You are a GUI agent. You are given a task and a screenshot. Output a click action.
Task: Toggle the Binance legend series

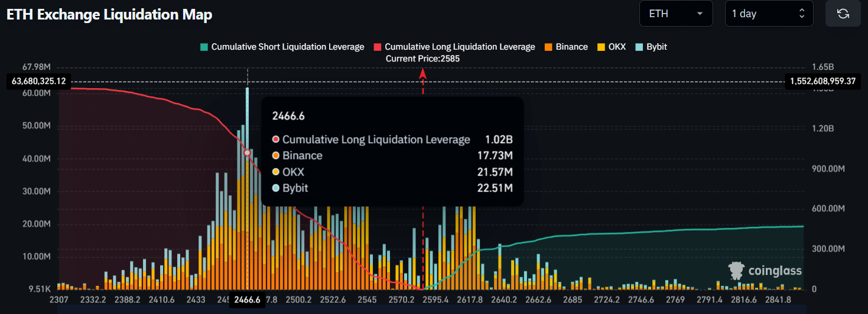coord(566,47)
